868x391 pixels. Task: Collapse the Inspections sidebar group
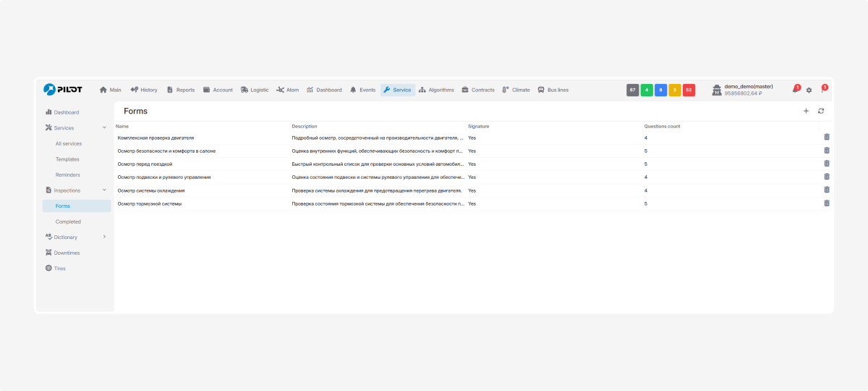click(x=105, y=190)
